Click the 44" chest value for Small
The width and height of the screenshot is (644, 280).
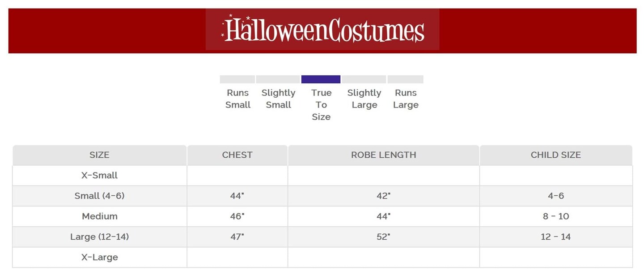(x=237, y=196)
